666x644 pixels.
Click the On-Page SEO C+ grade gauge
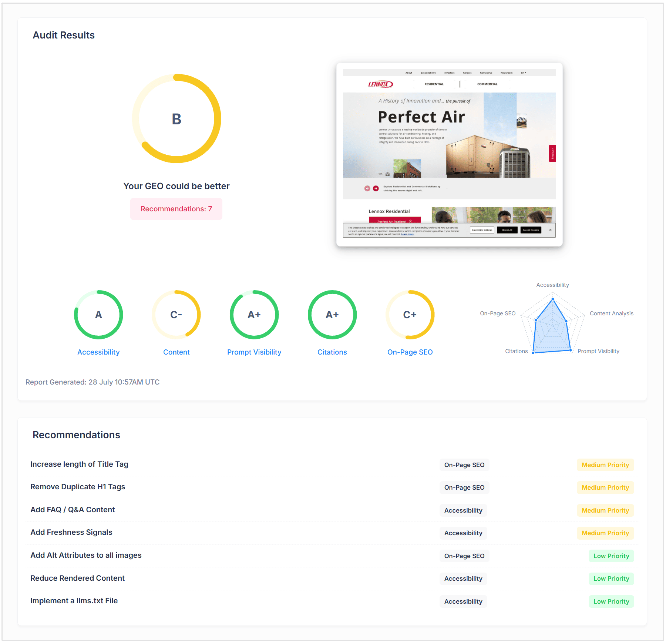(410, 315)
